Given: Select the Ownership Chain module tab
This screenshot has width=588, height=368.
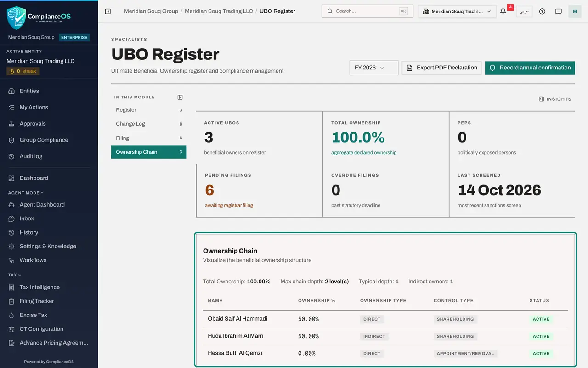Looking at the screenshot, I should coord(148,152).
